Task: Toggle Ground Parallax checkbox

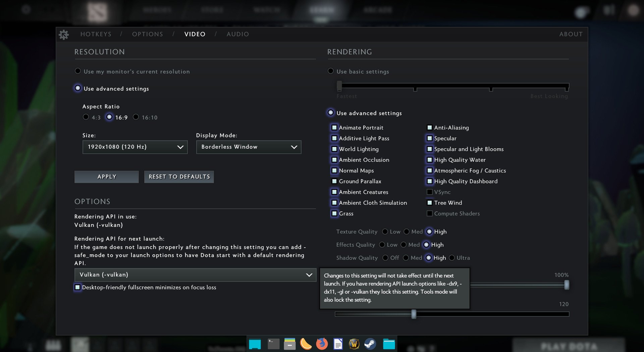Action: [334, 181]
